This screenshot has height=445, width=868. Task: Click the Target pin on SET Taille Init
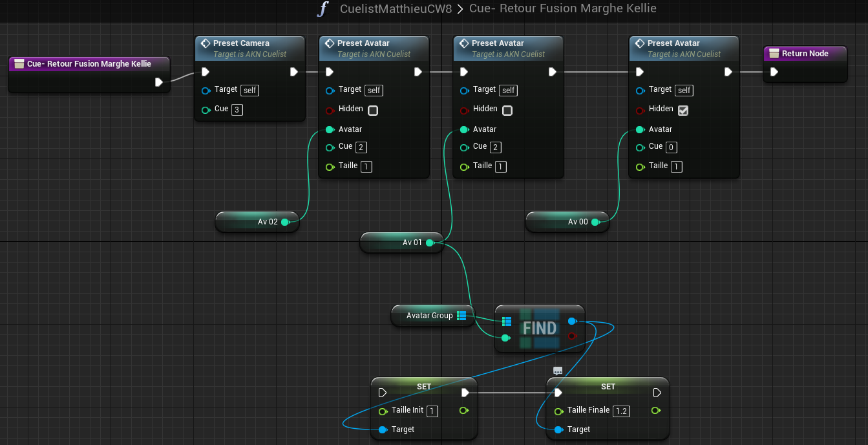click(x=383, y=429)
